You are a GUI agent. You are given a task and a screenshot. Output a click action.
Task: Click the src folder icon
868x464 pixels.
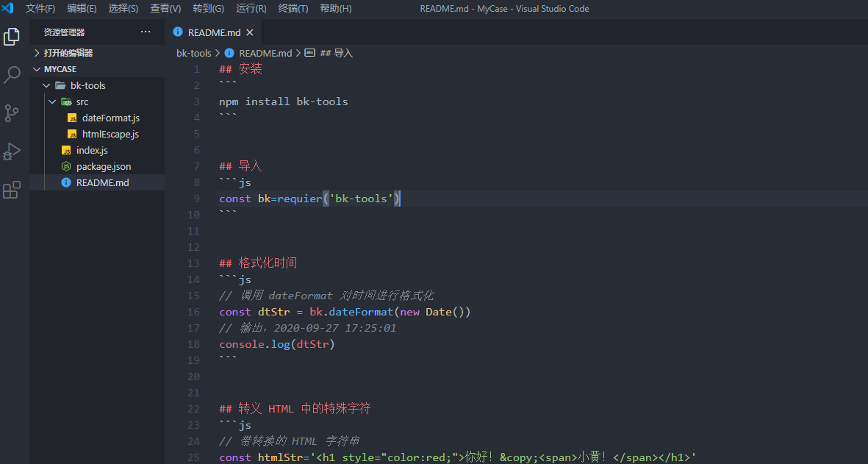click(x=66, y=102)
